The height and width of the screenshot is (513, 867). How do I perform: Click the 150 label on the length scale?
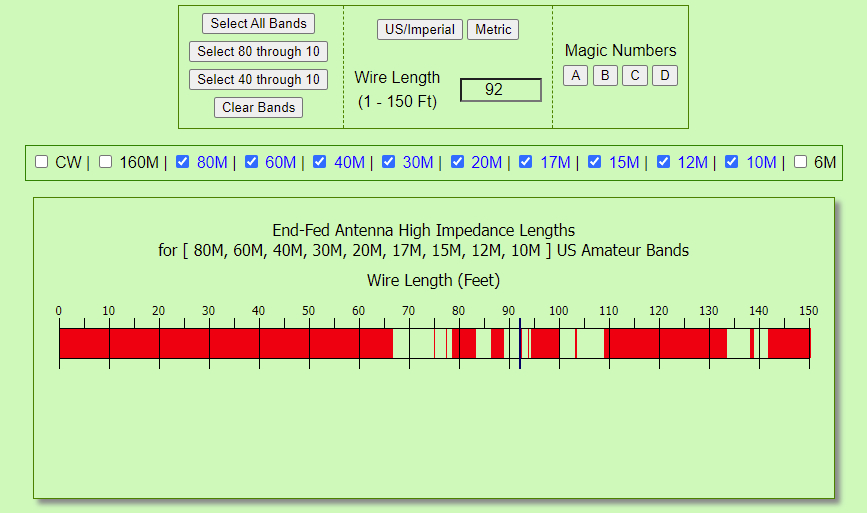tap(808, 311)
